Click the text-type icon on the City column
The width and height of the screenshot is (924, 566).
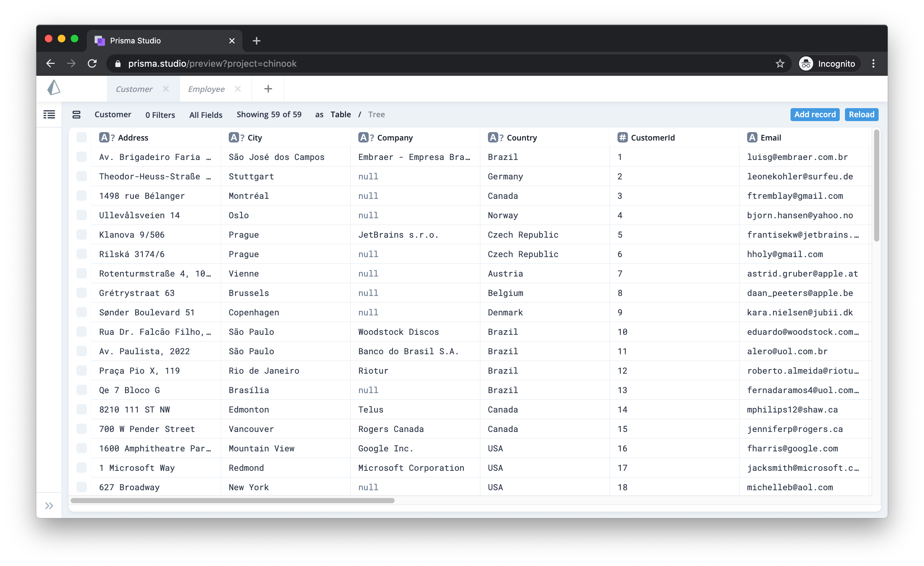[234, 137]
